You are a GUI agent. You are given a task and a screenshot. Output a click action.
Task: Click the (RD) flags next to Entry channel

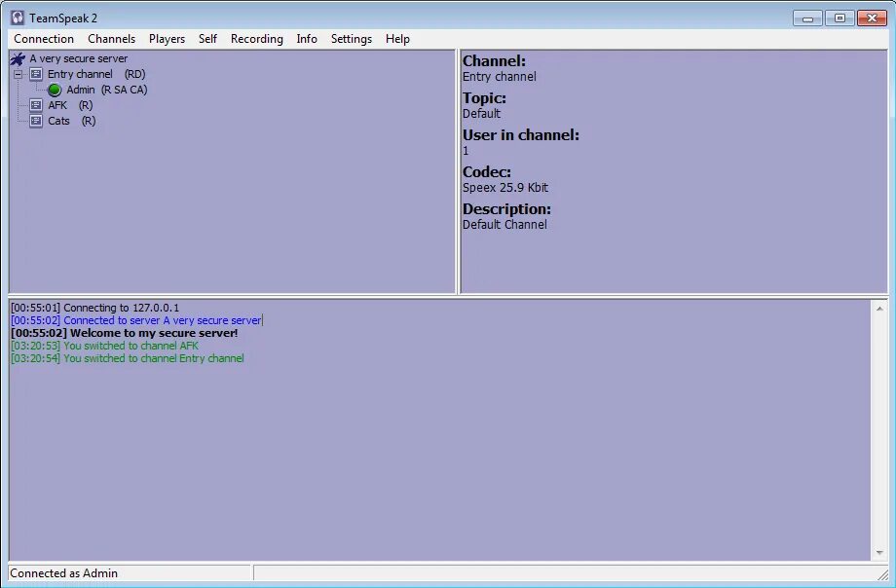pyautogui.click(x=134, y=74)
